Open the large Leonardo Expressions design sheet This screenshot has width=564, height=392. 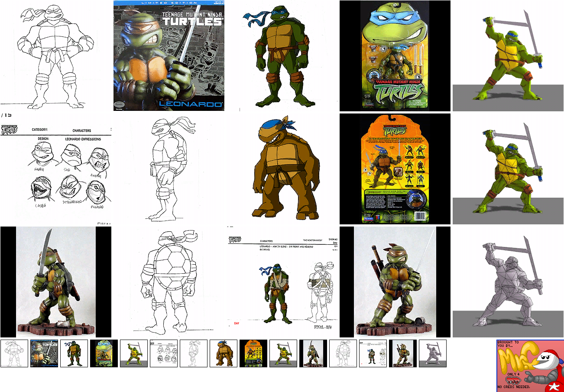[56, 169]
